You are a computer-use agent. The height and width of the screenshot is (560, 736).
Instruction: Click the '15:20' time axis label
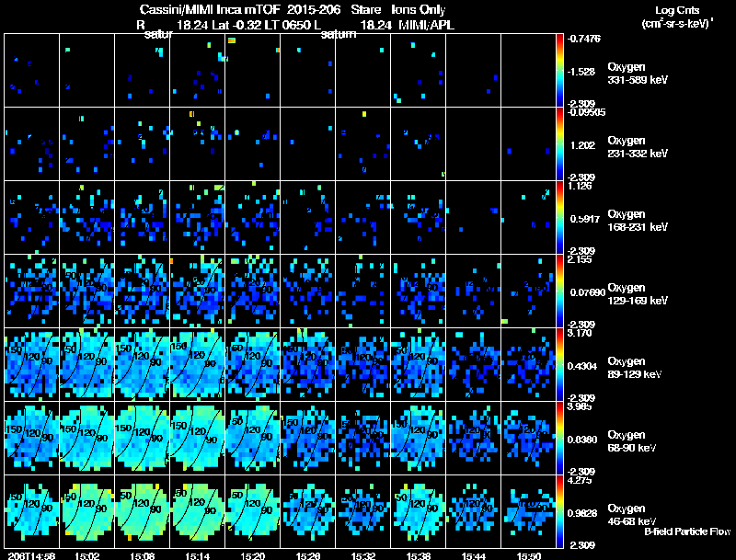coord(253,555)
